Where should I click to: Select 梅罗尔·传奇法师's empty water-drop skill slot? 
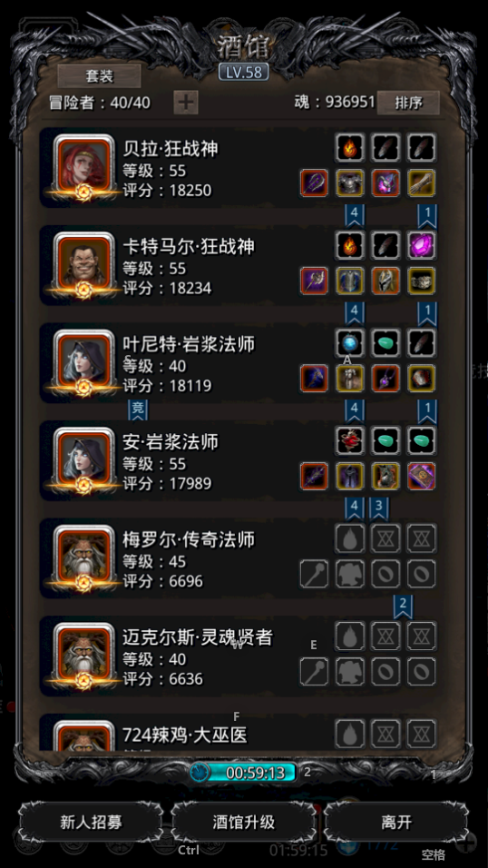tap(350, 538)
